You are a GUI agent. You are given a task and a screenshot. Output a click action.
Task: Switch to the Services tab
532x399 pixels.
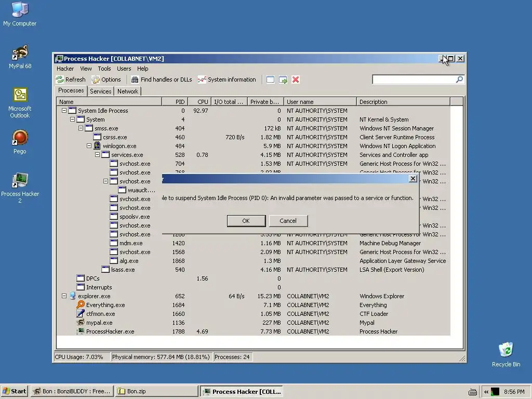(x=100, y=91)
